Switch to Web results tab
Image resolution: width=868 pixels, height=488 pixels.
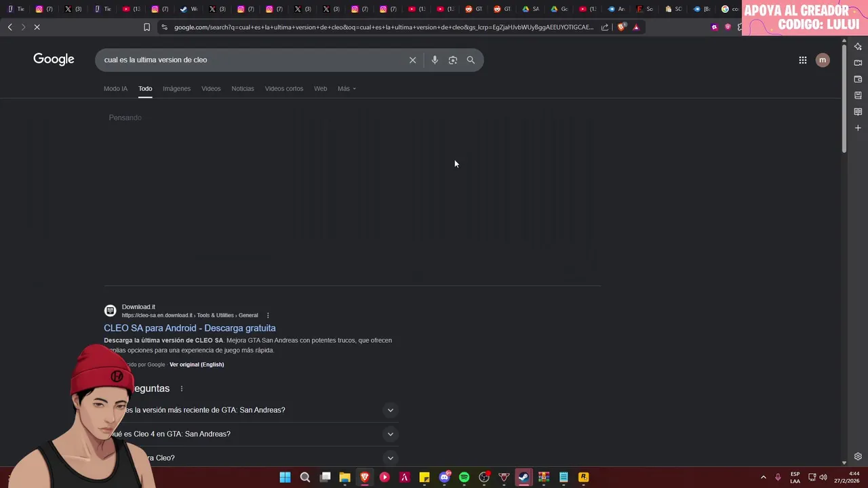320,89
